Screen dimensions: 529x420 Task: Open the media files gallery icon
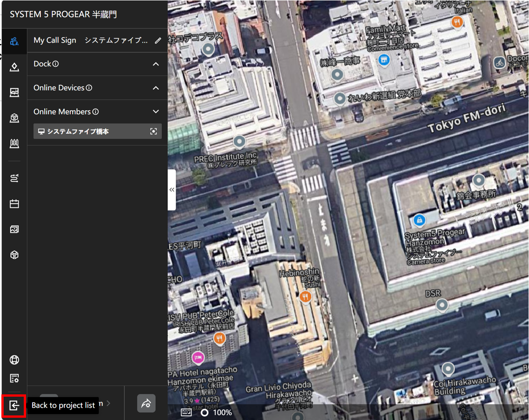point(14,229)
